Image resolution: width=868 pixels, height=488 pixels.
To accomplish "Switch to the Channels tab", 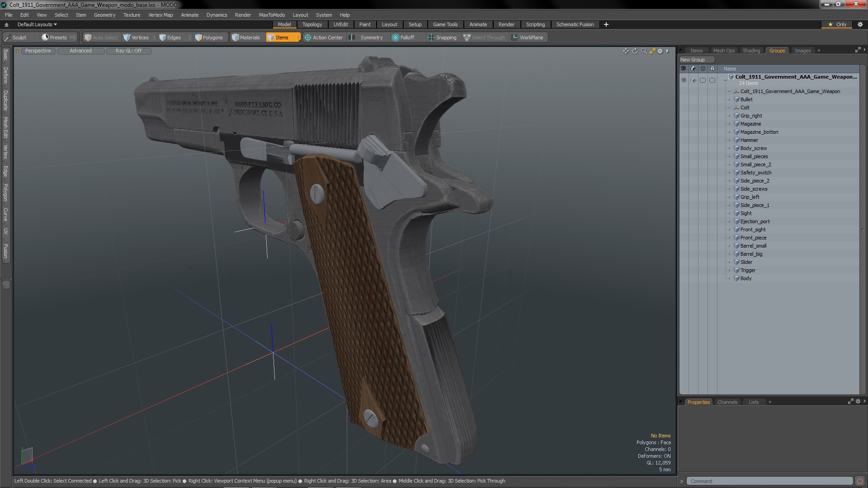I will coord(727,402).
